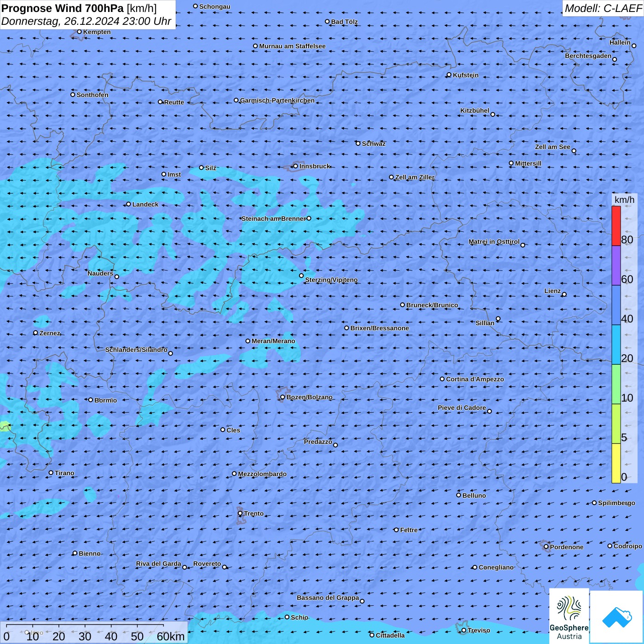This screenshot has height=644, width=644.
Task: Click the blue cloud logo icon
Action: coord(617,617)
